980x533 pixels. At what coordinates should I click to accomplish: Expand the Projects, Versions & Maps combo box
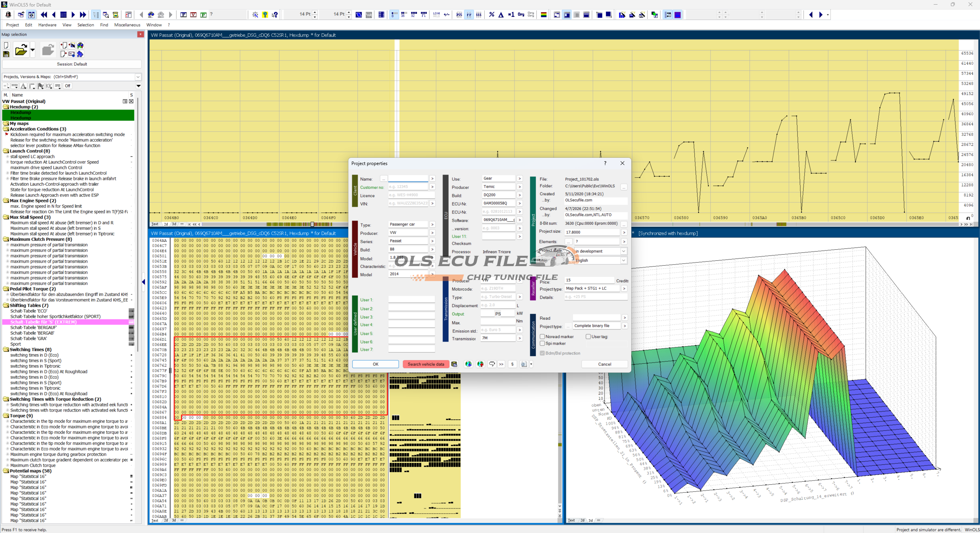(138, 77)
